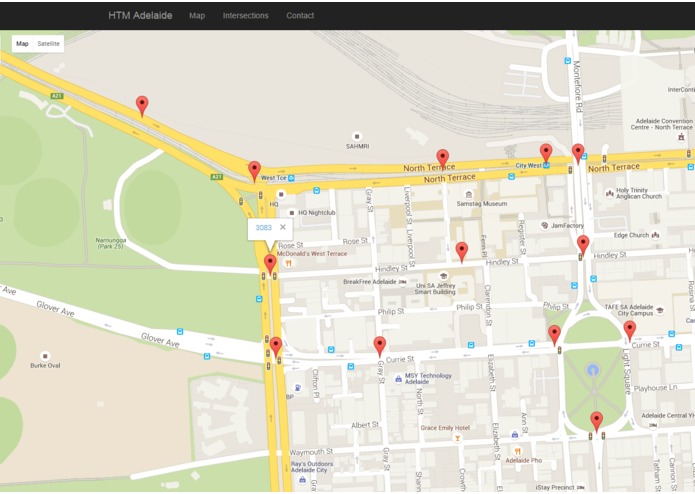Select the red marker at West Tce junction
The height and width of the screenshot is (494, 695).
click(x=254, y=171)
